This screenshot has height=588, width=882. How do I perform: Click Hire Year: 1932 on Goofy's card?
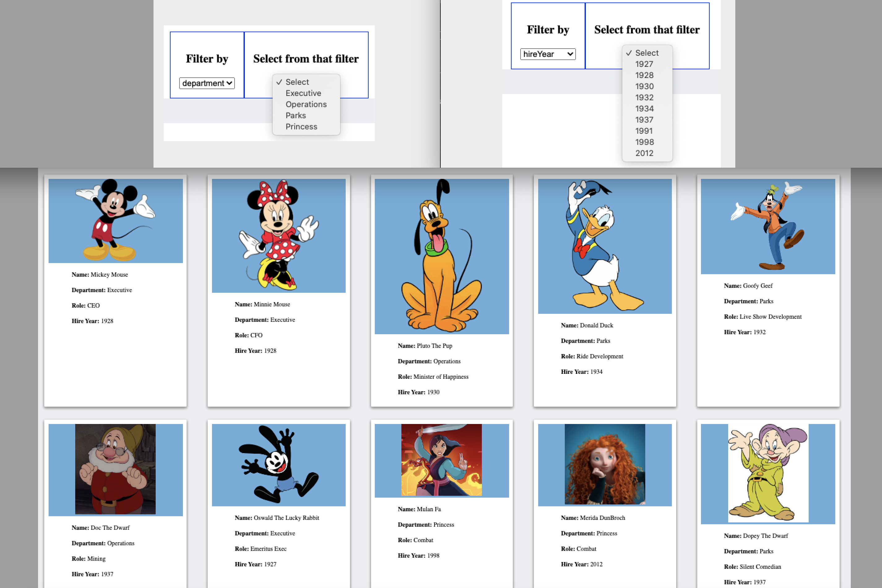745,332
